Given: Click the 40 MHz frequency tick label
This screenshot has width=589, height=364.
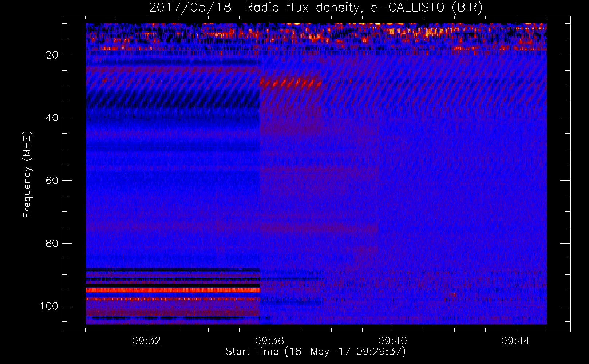Looking at the screenshot, I should 52,118.
